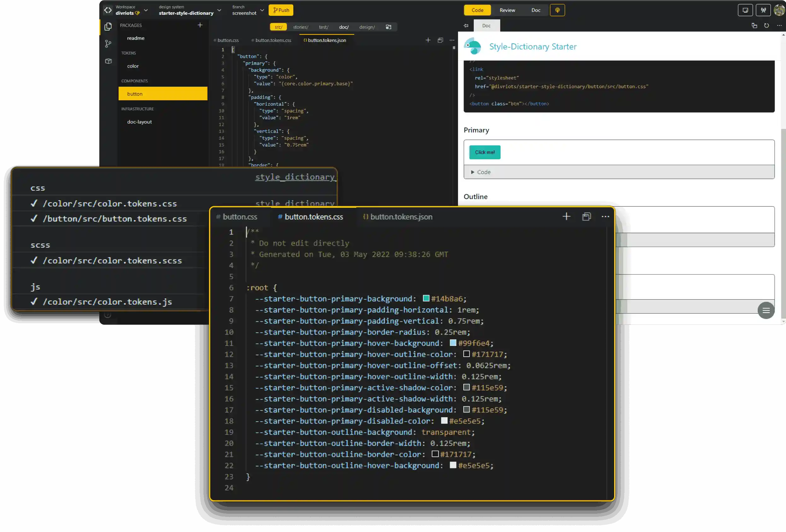Open the split editor icon near button.tokens.json
786x532 pixels.
(x=440, y=40)
